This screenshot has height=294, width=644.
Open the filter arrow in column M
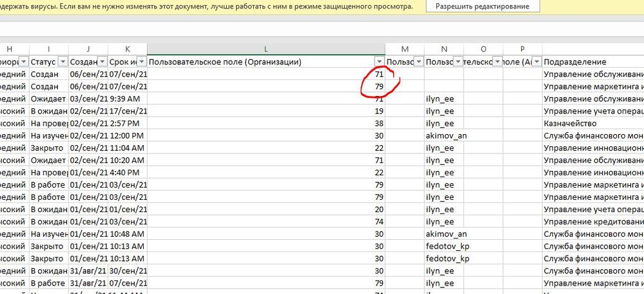pos(419,62)
